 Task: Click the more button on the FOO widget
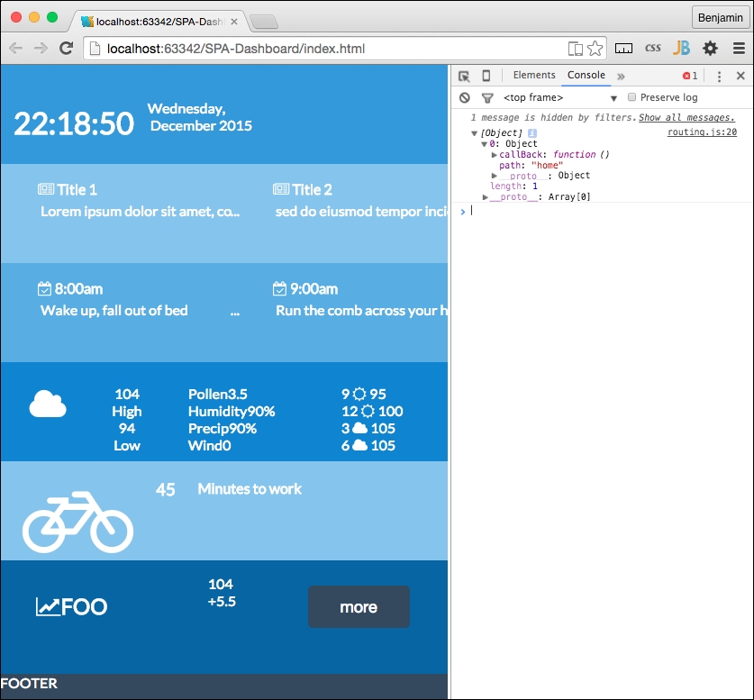(359, 607)
